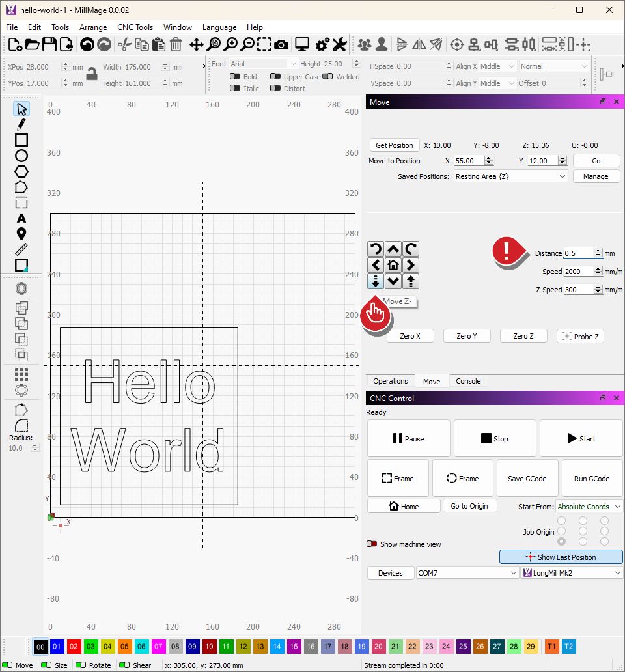Enable the Bold font toggle

click(235, 77)
